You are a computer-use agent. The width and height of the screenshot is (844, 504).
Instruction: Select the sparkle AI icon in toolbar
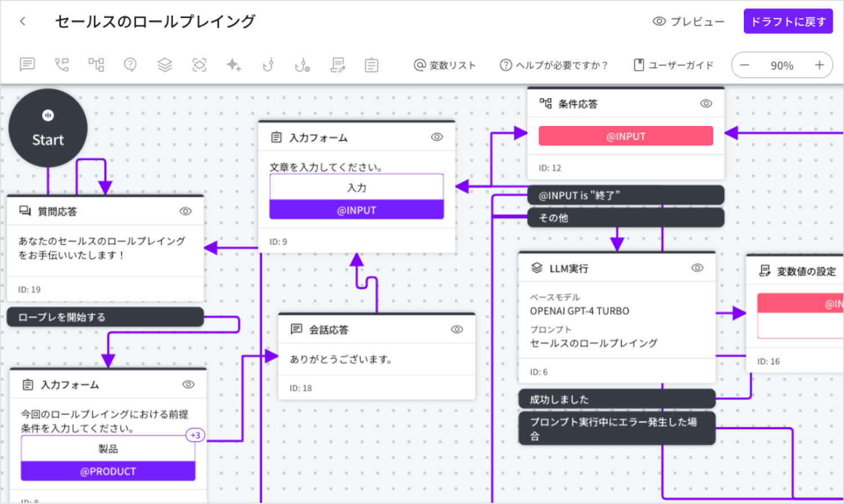[234, 65]
